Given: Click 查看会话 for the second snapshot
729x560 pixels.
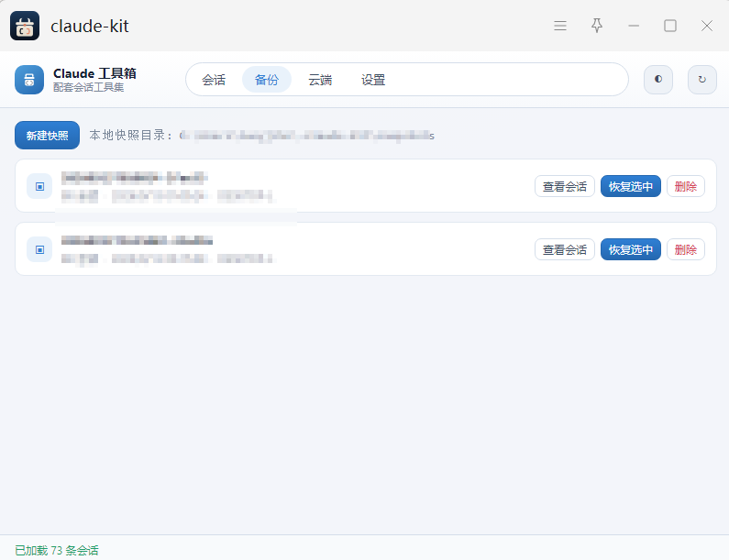Looking at the screenshot, I should pyautogui.click(x=565, y=249).
